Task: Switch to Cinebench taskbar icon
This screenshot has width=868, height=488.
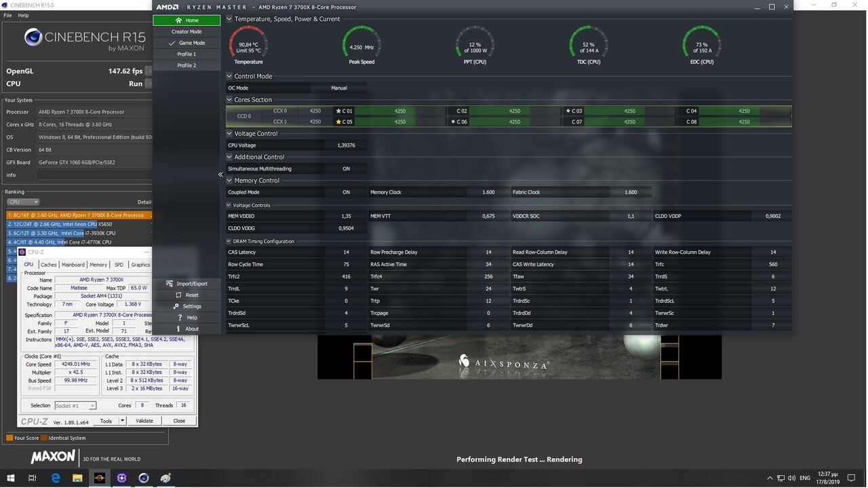Action: point(144,478)
